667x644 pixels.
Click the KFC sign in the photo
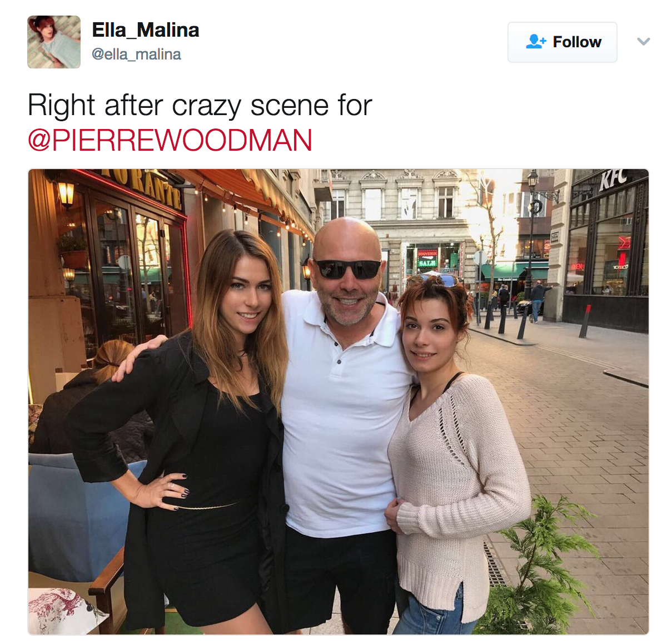613,180
